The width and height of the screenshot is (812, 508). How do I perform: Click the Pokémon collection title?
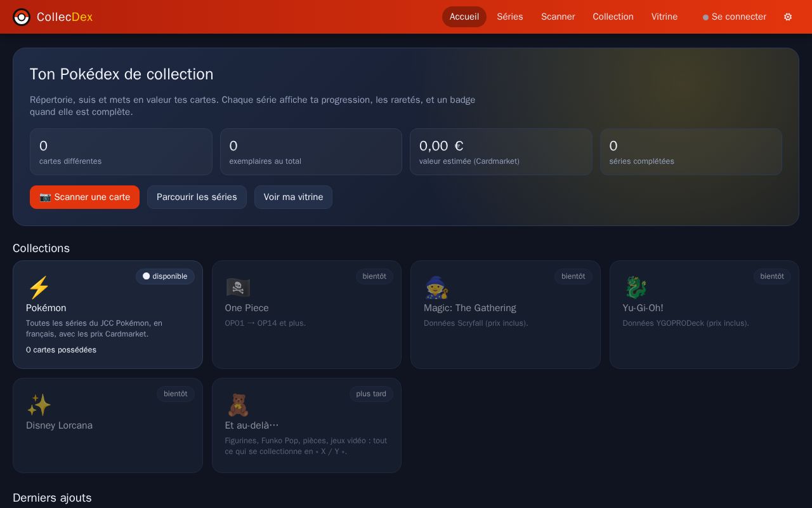(x=46, y=308)
